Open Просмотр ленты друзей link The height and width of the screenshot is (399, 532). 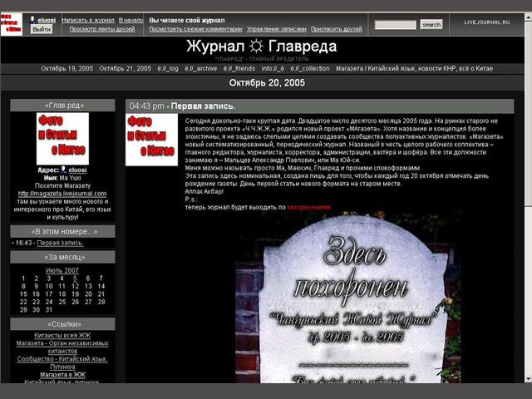pyautogui.click(x=102, y=29)
